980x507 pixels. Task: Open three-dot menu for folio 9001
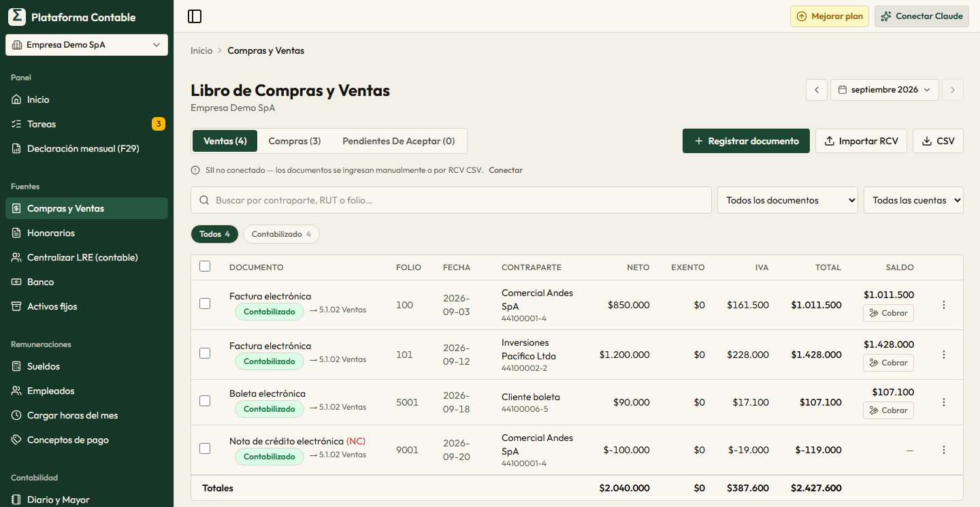pyautogui.click(x=944, y=450)
